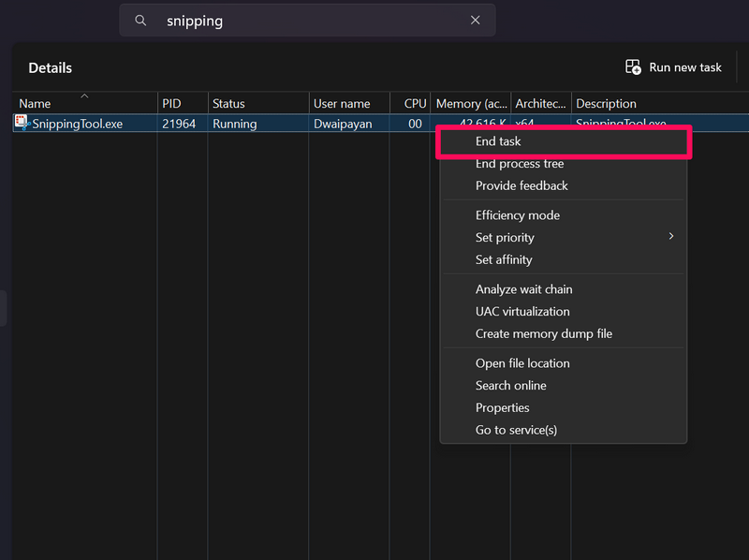749x560 pixels.
Task: Open Properties from context menu
Action: 502,407
